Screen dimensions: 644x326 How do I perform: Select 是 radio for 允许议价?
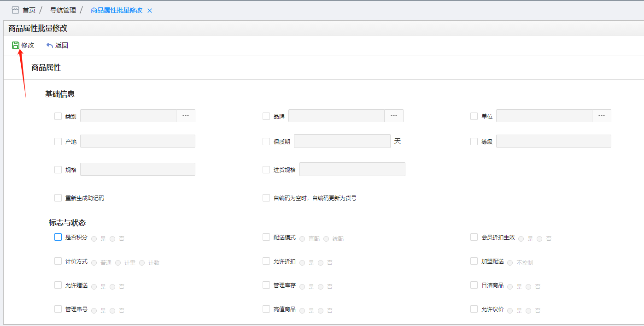click(x=510, y=311)
